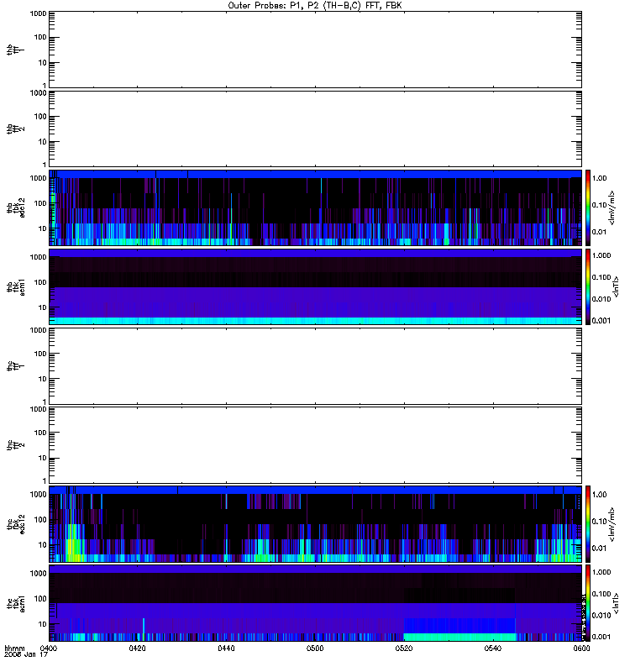Click the 'thc fbk edc12' y-axis title
The image size is (630, 672).
coord(16,524)
